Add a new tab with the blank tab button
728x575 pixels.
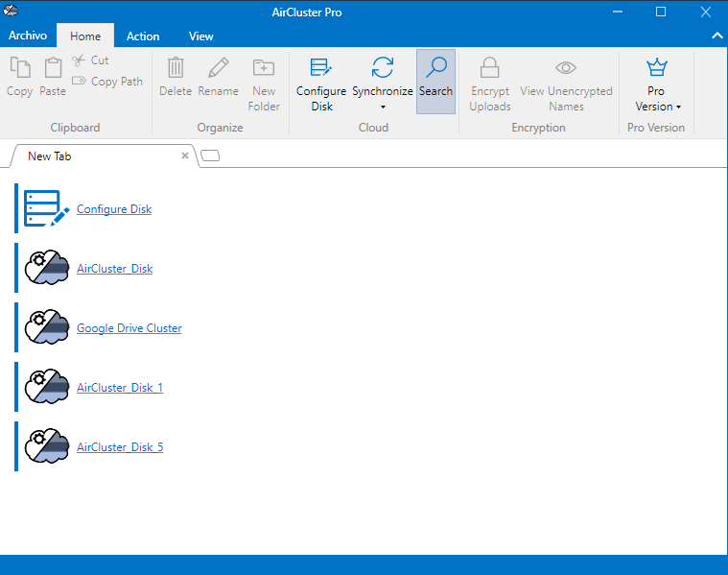click(210, 156)
